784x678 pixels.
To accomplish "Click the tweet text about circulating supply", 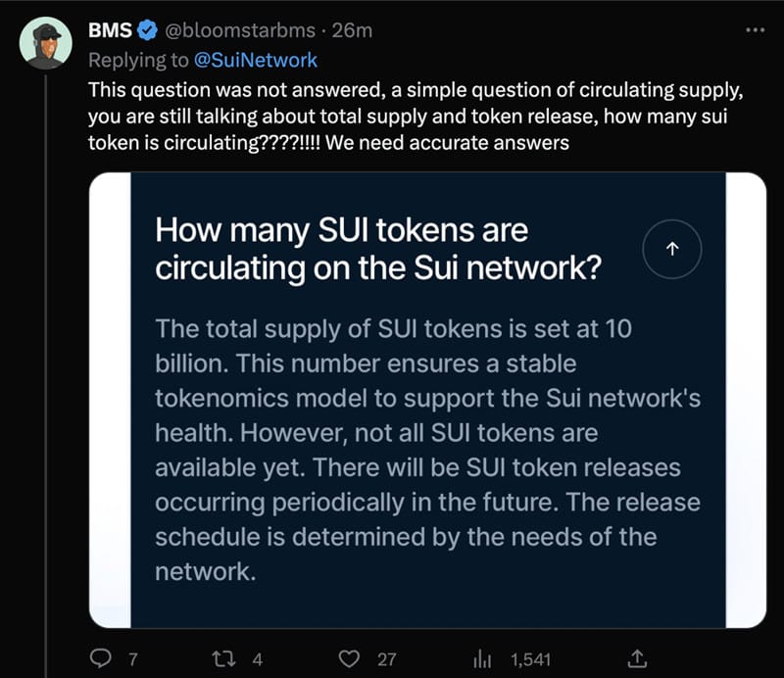I will pyautogui.click(x=416, y=116).
